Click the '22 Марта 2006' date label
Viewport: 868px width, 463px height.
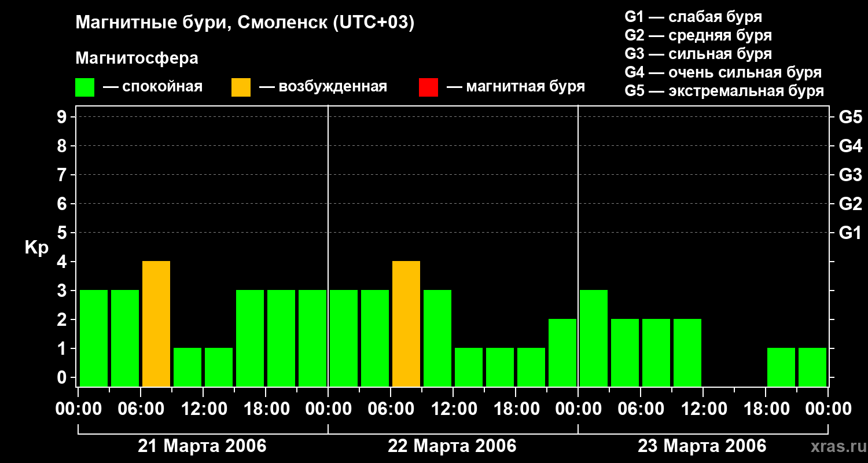452,446
